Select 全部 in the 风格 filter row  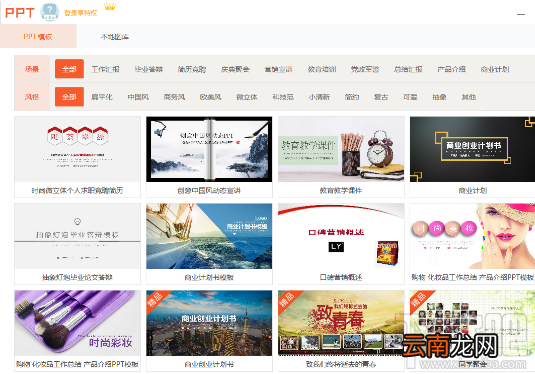tap(69, 97)
